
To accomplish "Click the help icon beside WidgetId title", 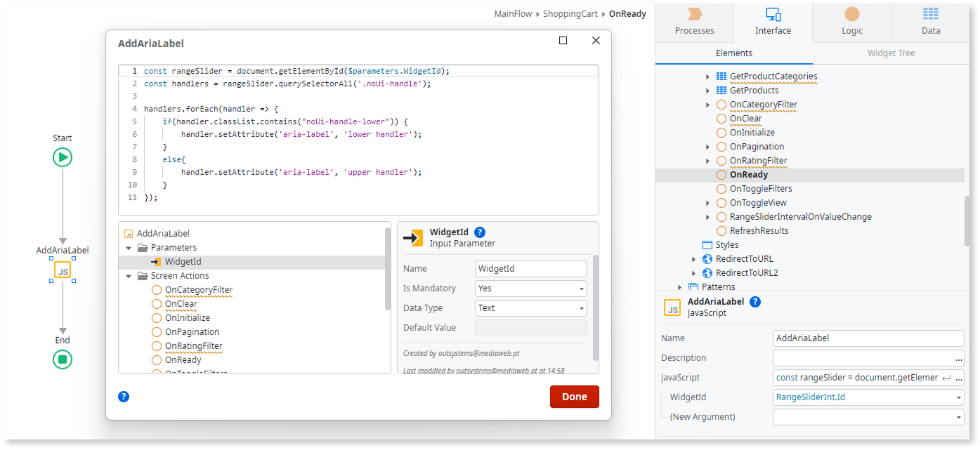I will (480, 232).
